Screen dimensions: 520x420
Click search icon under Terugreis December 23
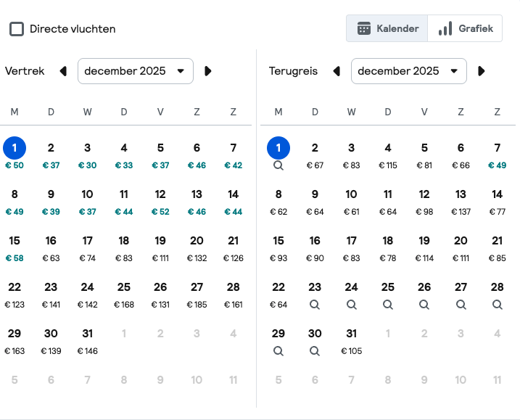point(315,305)
